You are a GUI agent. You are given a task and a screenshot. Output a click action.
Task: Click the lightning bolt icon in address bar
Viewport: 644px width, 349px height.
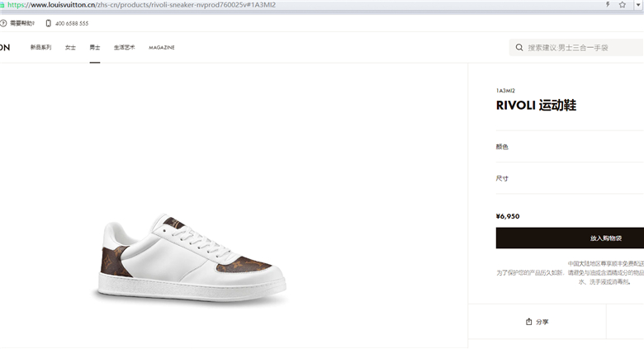608,4
